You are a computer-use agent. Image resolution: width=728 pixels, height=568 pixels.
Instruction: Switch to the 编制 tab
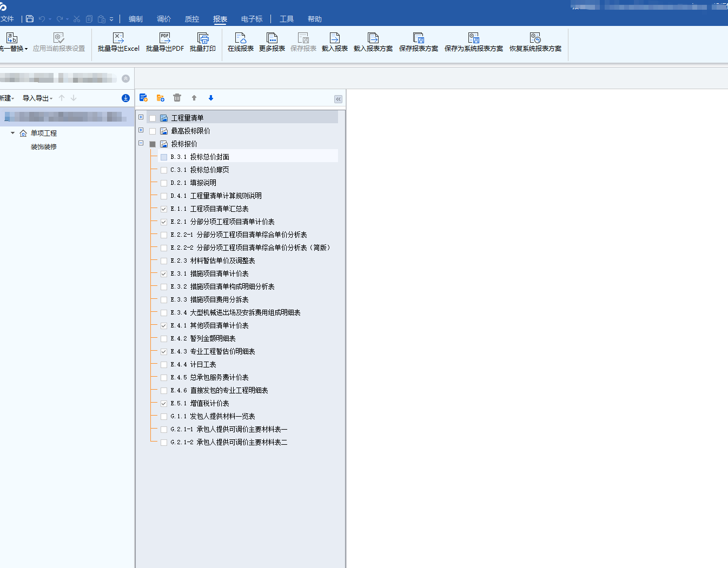coord(136,19)
